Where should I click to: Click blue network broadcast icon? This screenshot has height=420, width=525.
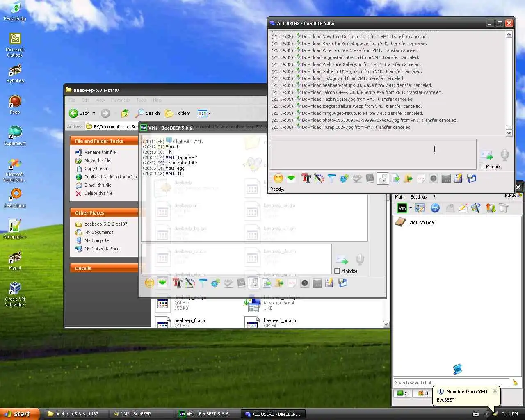pos(435,208)
